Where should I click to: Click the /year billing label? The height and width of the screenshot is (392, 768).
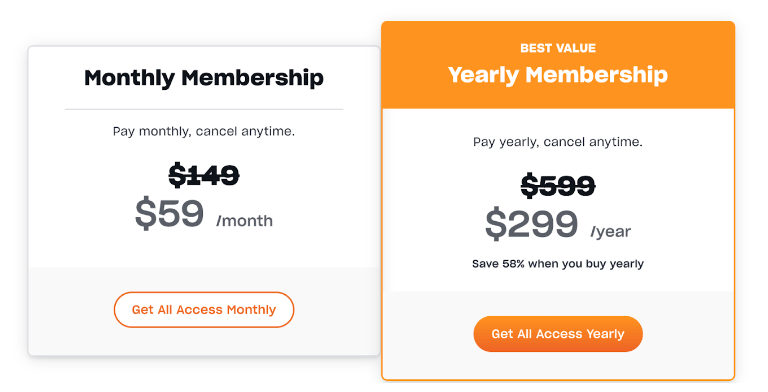click(611, 232)
